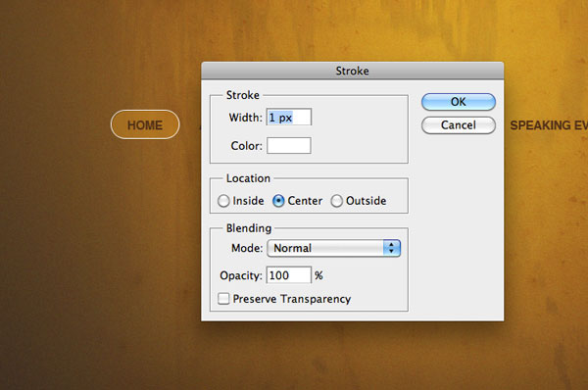Screen dimensions: 588x390
Task: Confirm the stroke with OK
Action: coord(459,102)
